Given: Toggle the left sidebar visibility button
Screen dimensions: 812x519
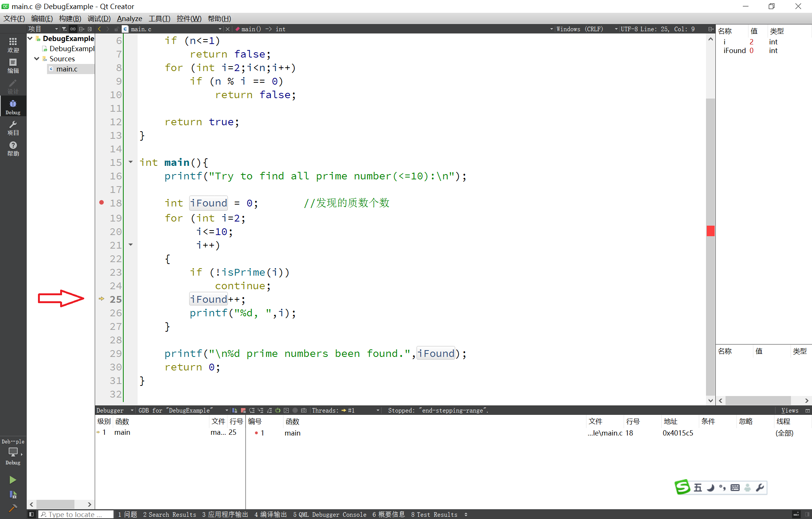Looking at the screenshot, I should click(32, 514).
